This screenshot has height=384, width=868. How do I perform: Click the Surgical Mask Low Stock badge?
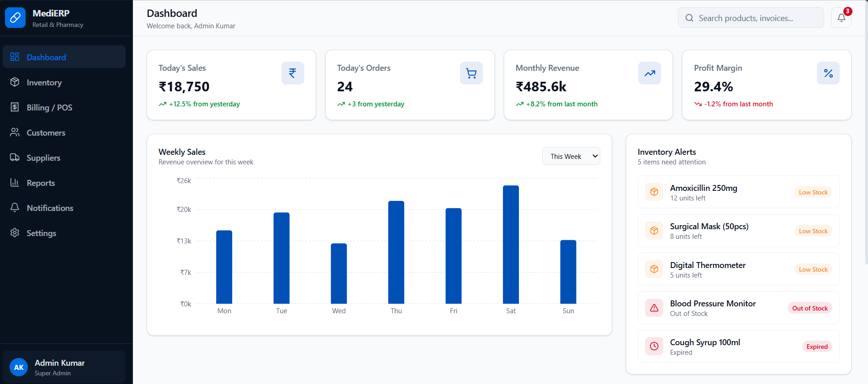pyautogui.click(x=813, y=231)
